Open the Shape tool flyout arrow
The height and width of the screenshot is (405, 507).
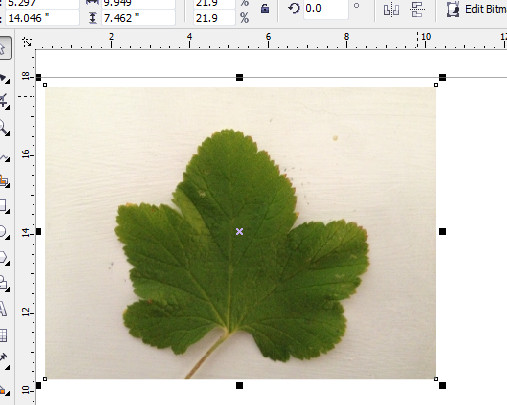tap(8, 81)
